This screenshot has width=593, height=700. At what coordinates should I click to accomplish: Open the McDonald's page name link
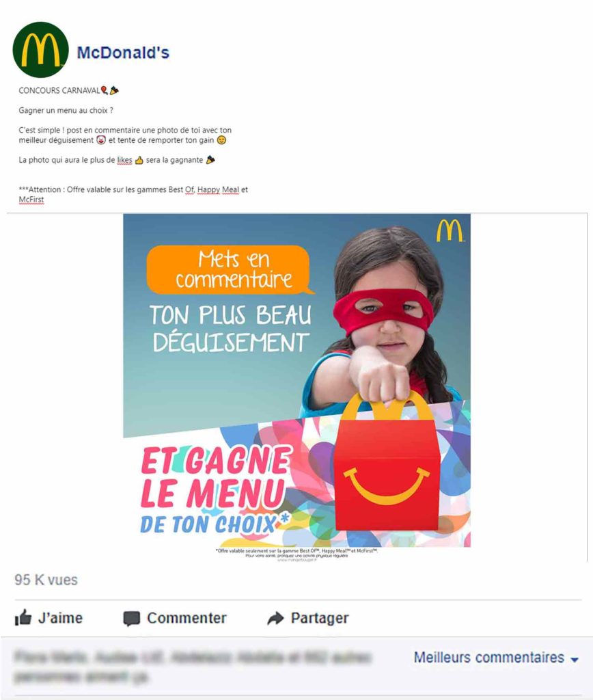click(x=123, y=52)
